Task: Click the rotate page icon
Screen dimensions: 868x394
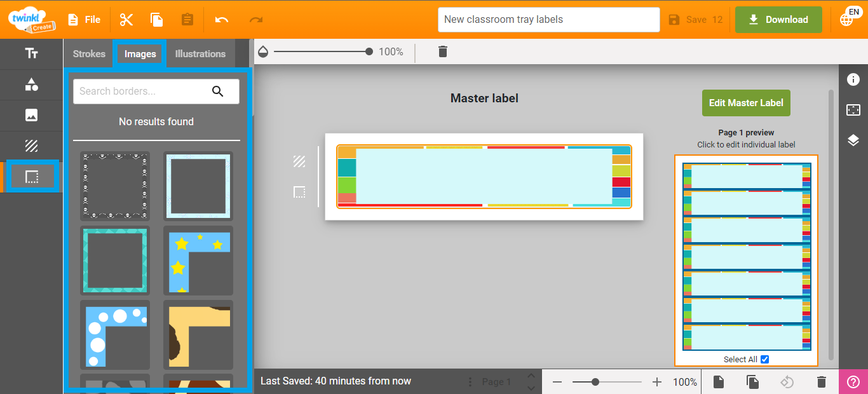Action: pos(787,382)
